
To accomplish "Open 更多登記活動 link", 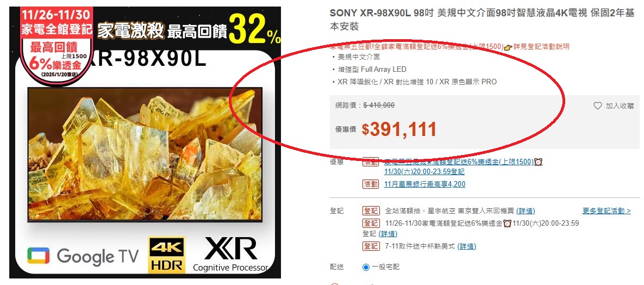I will tap(606, 211).
